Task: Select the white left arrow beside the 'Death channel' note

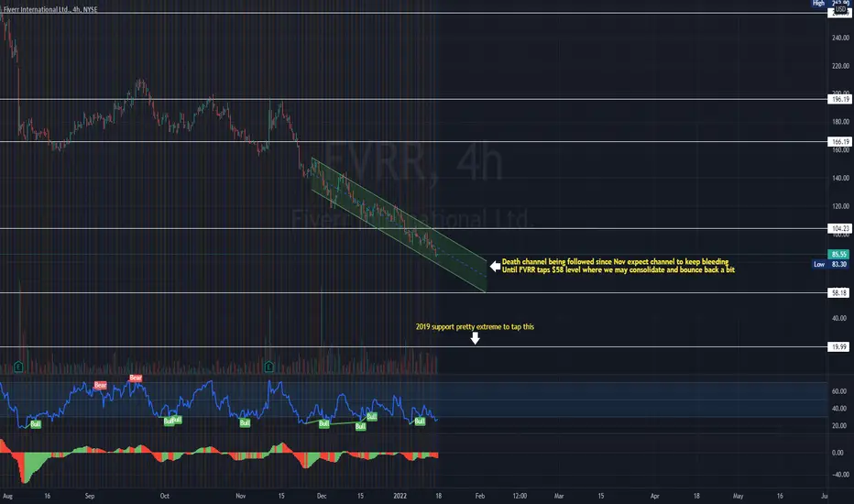Action: [x=495, y=266]
